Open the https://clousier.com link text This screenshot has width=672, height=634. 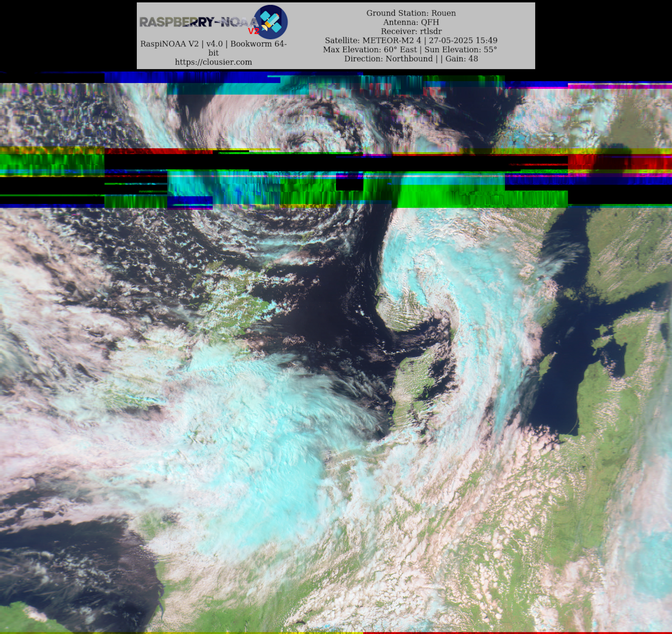coord(213,62)
